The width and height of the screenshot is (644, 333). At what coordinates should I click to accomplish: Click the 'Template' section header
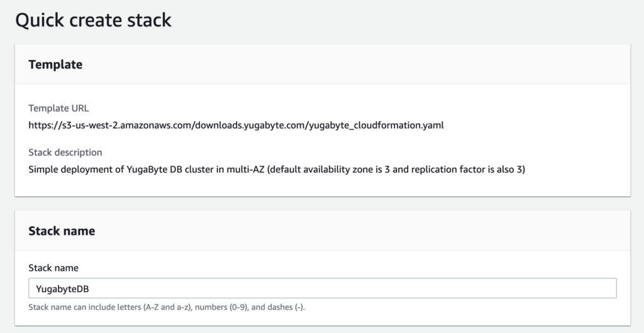tap(55, 65)
